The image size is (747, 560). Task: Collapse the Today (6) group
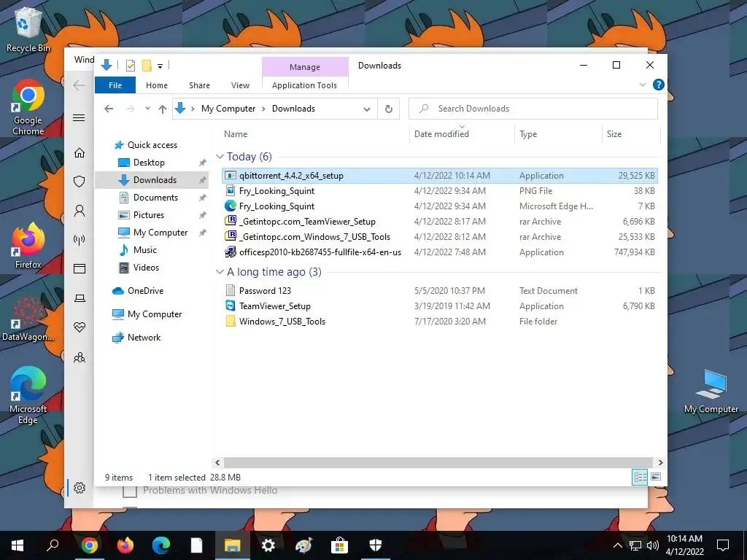pyautogui.click(x=220, y=156)
